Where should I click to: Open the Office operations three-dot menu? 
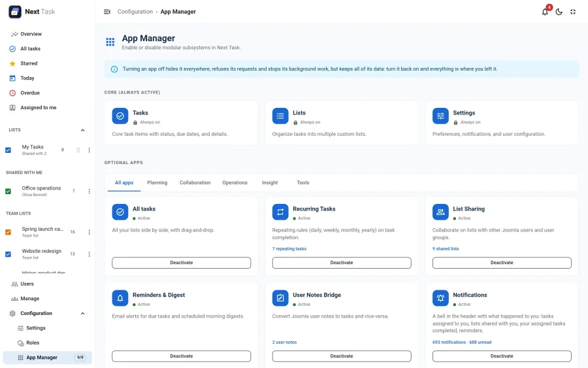(90, 192)
